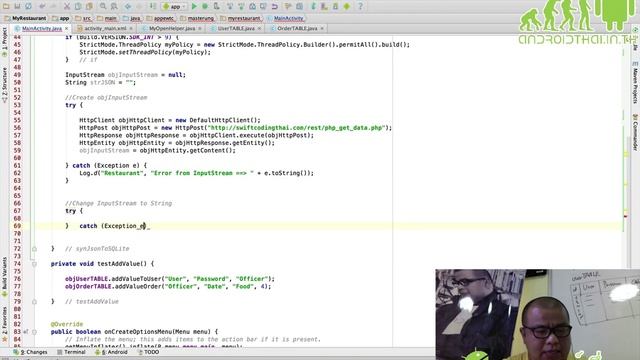Select the MainActivity breadcrumb class
640x360 pixels.
coord(285,18)
